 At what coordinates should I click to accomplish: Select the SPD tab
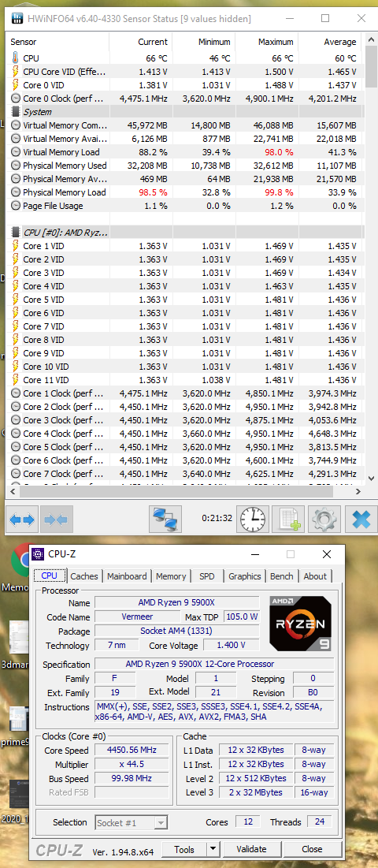click(206, 576)
